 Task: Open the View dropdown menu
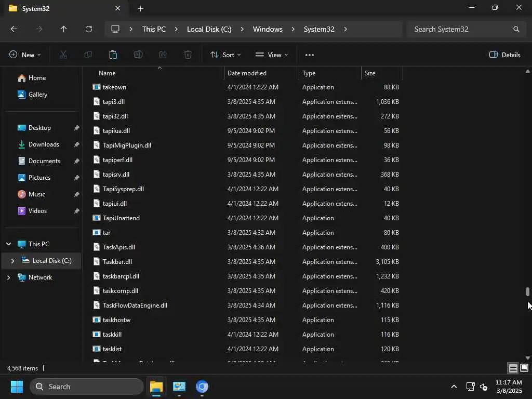271,55
